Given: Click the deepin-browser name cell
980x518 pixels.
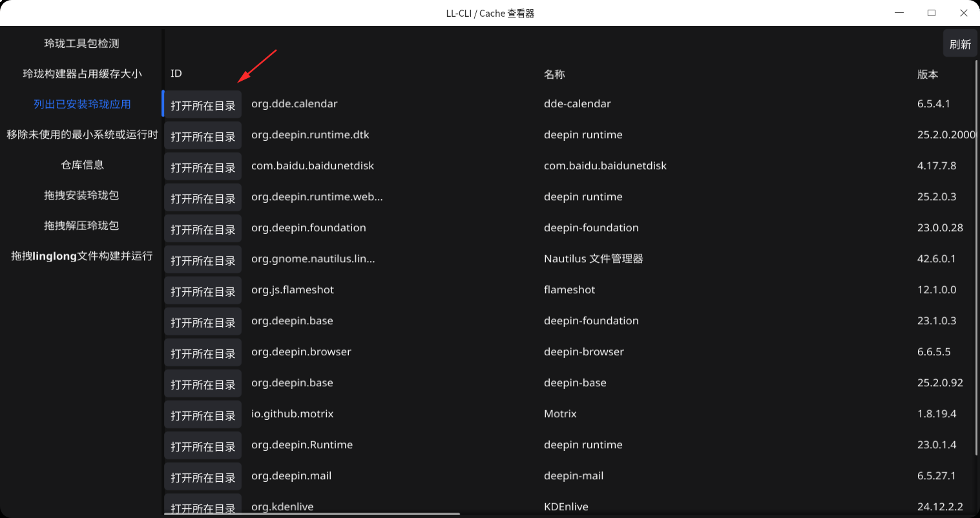Looking at the screenshot, I should click(584, 352).
